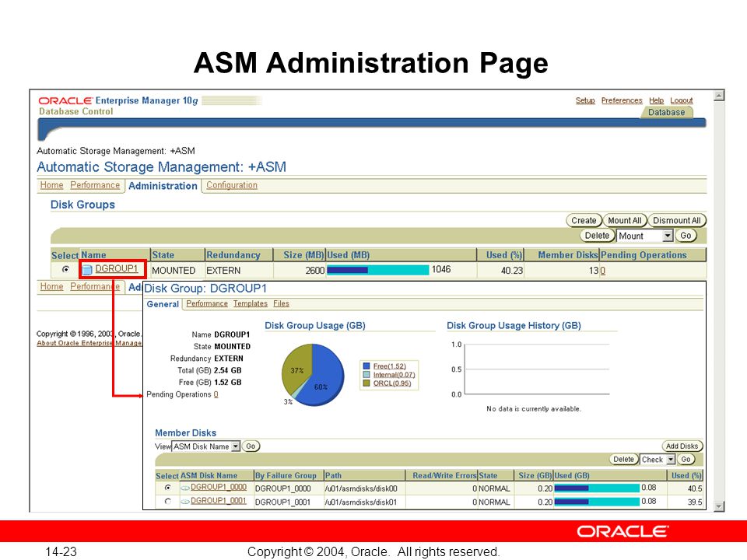This screenshot has height=560, width=747.
Task: Click the member disks Delete button
Action: pyautogui.click(x=623, y=459)
